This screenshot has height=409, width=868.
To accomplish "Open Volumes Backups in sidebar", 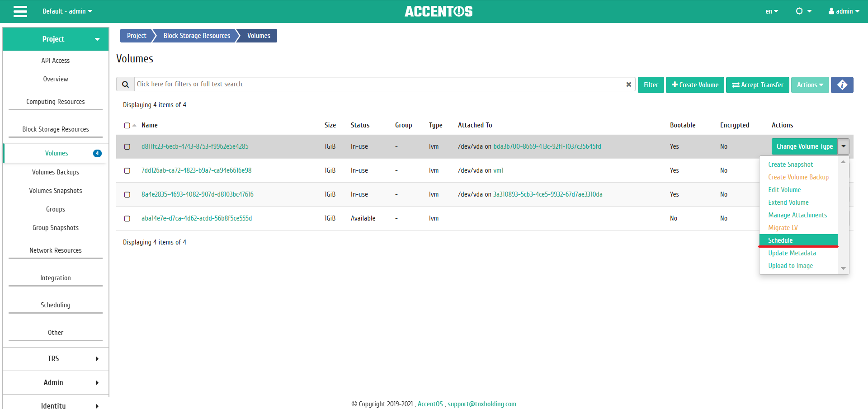I will [x=56, y=172].
